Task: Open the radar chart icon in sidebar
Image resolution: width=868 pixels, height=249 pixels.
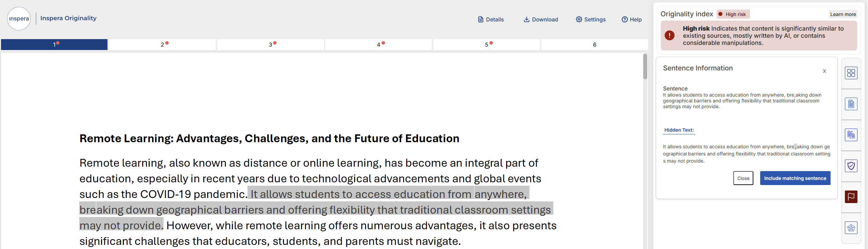Action: point(851,228)
